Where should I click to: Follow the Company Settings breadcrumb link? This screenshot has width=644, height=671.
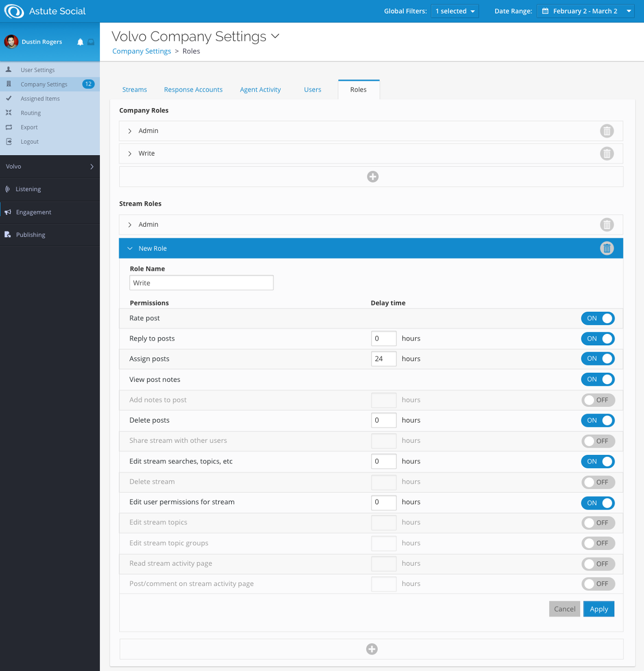pos(142,51)
